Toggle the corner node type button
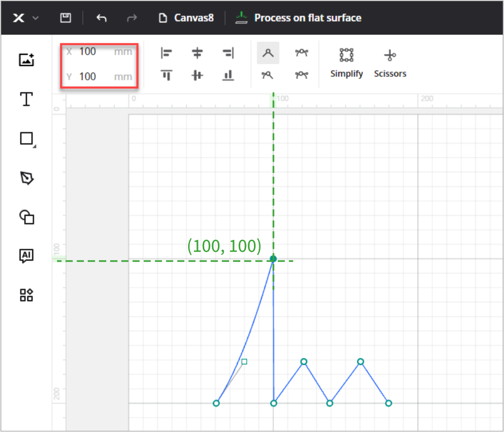The image size is (504, 432). (x=268, y=53)
